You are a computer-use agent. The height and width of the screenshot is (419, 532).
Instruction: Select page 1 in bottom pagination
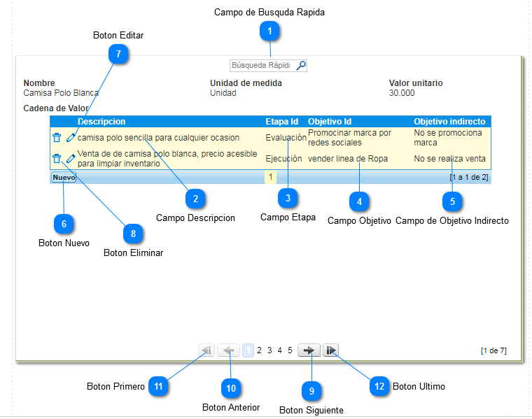pyautogui.click(x=248, y=350)
